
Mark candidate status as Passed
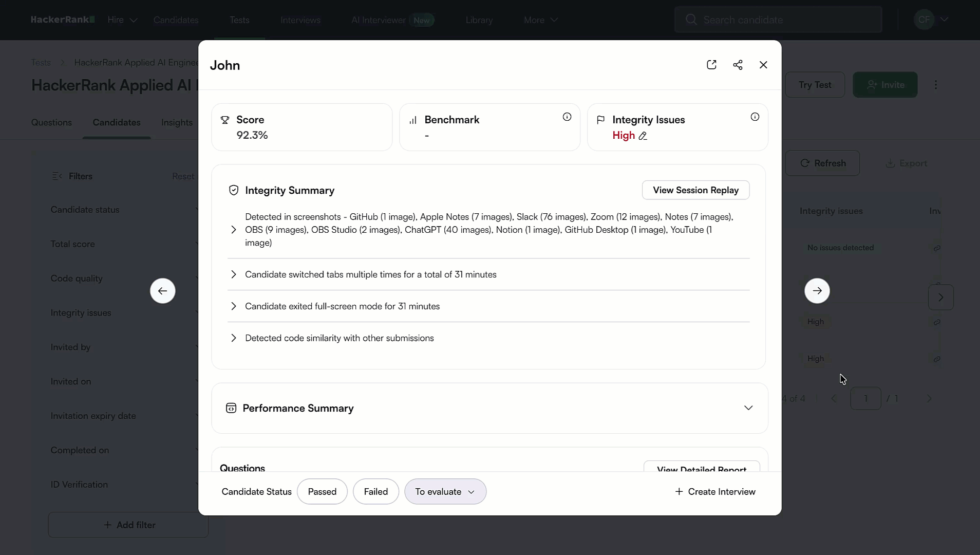[322, 492]
